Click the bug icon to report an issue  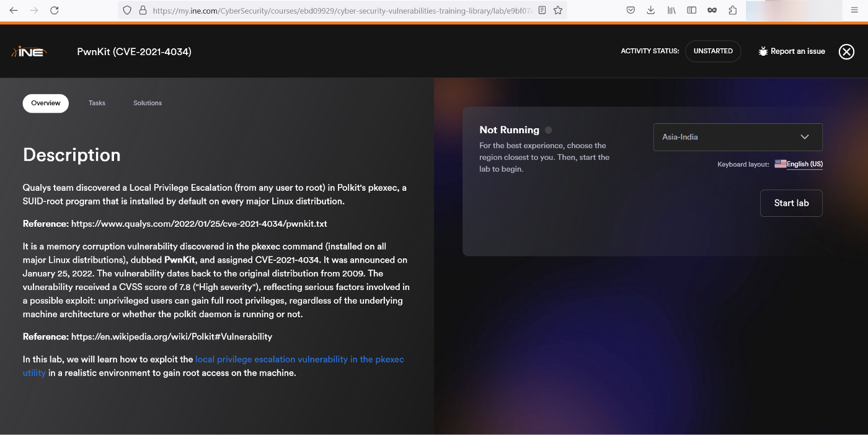763,51
